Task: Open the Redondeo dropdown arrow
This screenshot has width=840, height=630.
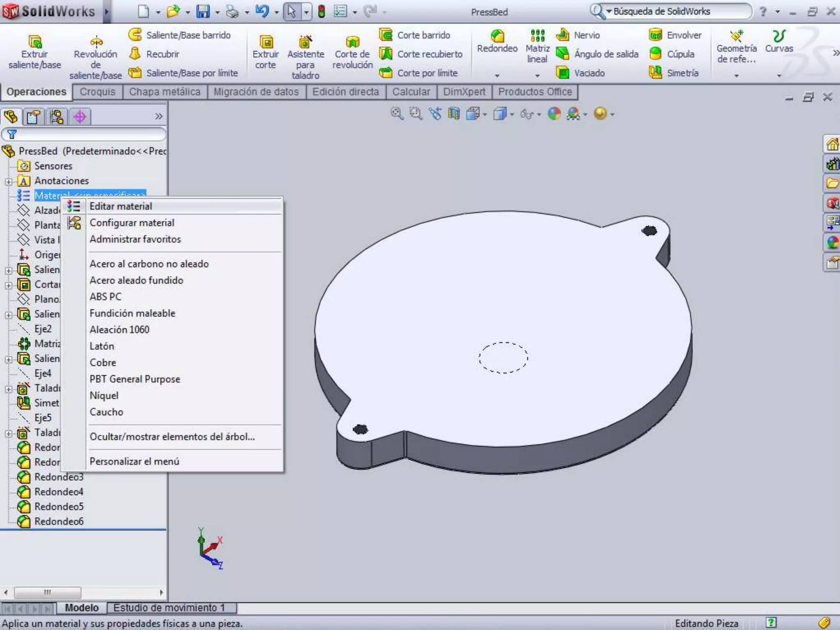Action: [497, 75]
